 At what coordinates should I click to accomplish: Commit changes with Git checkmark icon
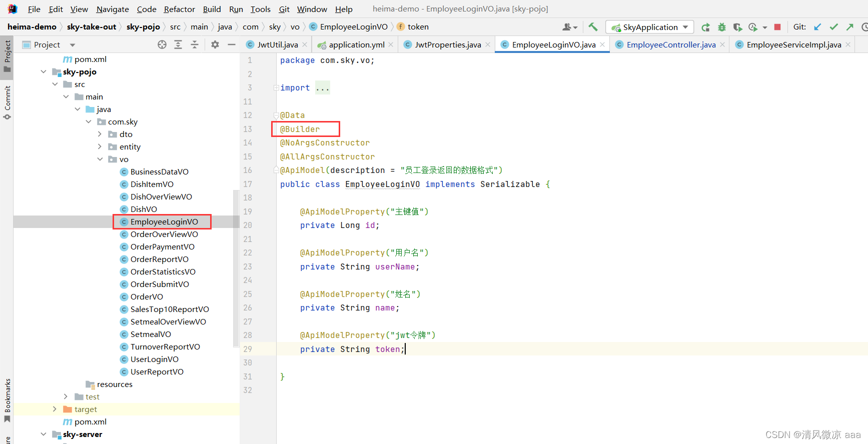click(833, 27)
